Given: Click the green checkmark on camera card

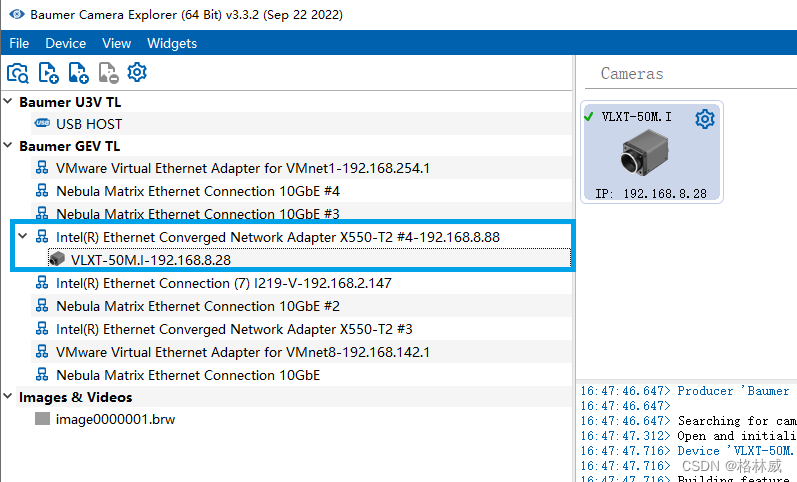Looking at the screenshot, I should pos(589,117).
